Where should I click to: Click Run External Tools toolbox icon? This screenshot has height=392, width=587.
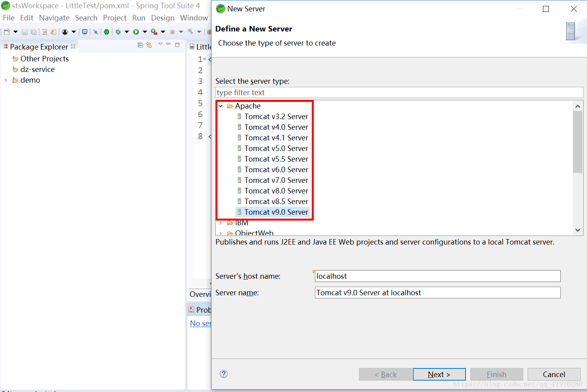coord(154,32)
